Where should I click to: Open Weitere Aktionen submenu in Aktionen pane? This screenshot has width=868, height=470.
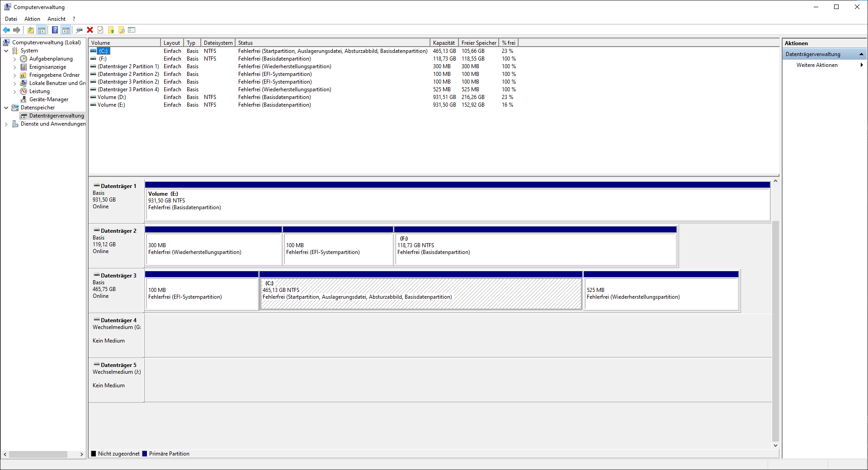[825, 65]
